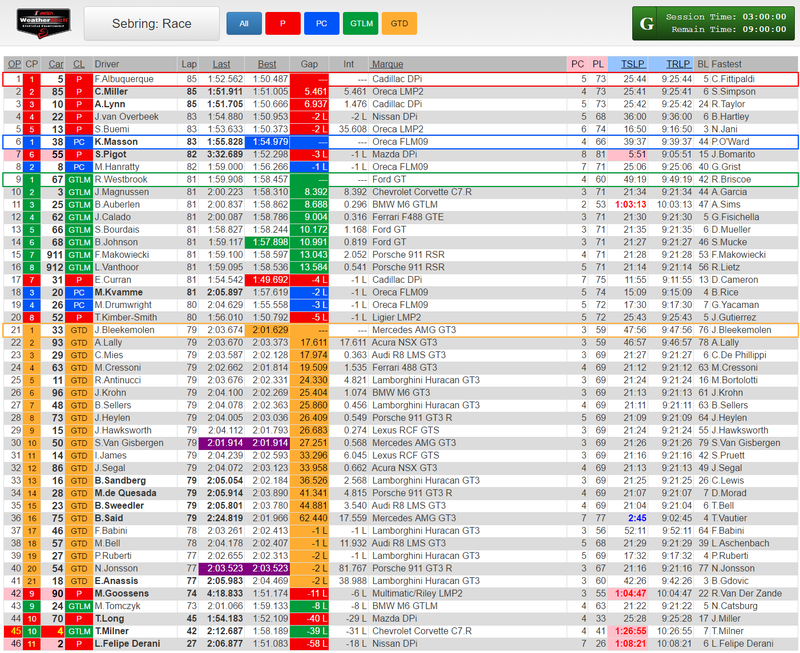Image resolution: width=800 pixels, height=653 pixels.
Task: Click the Fastest column header
Action: point(727,64)
